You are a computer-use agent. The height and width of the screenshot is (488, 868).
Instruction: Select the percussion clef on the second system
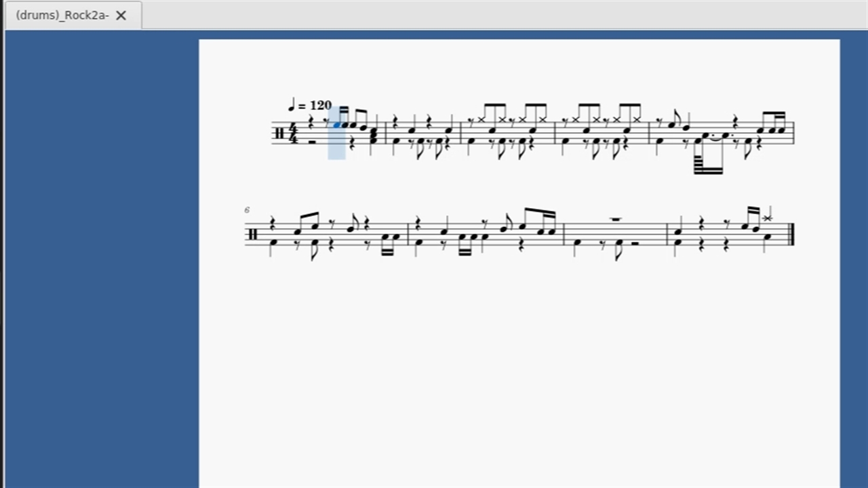253,235
